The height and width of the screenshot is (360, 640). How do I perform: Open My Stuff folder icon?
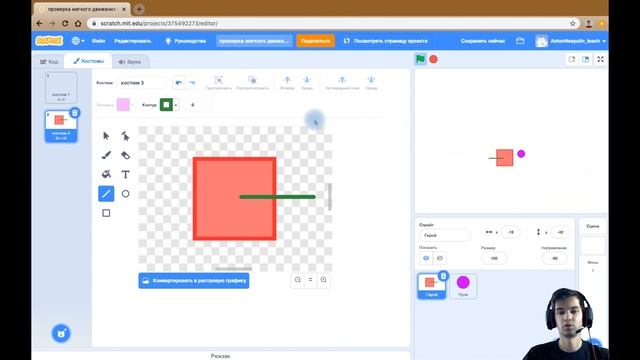point(520,41)
